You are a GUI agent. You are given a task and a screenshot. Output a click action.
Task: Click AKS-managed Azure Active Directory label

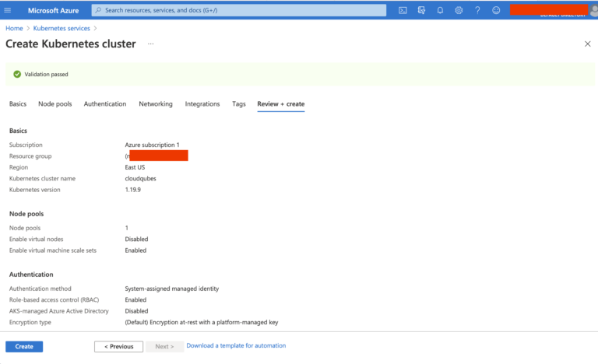coord(58,311)
